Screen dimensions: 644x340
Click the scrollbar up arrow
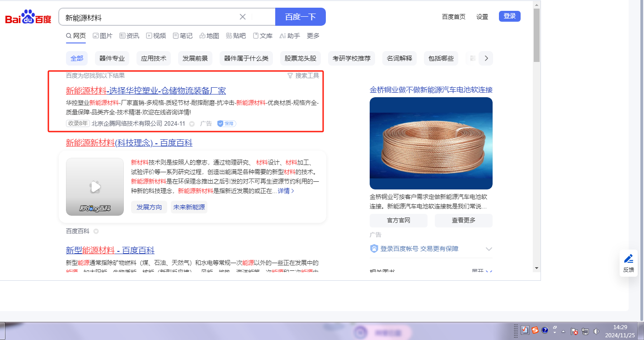pyautogui.click(x=536, y=4)
